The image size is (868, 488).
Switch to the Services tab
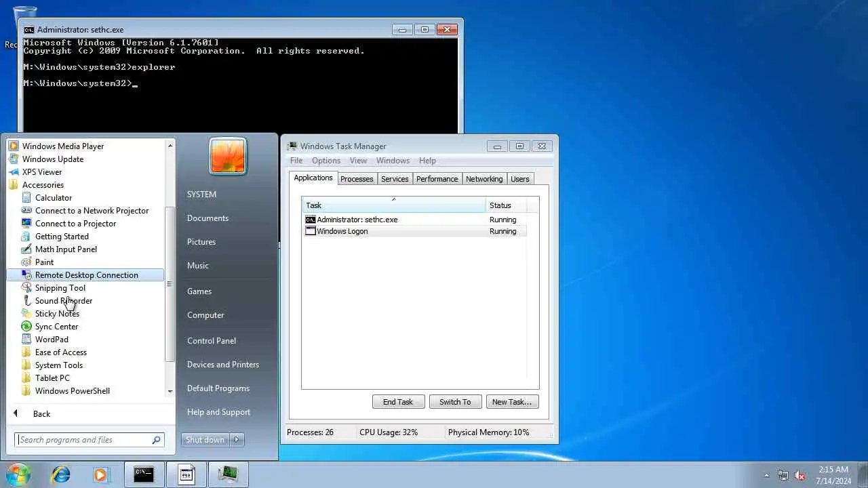(x=395, y=179)
